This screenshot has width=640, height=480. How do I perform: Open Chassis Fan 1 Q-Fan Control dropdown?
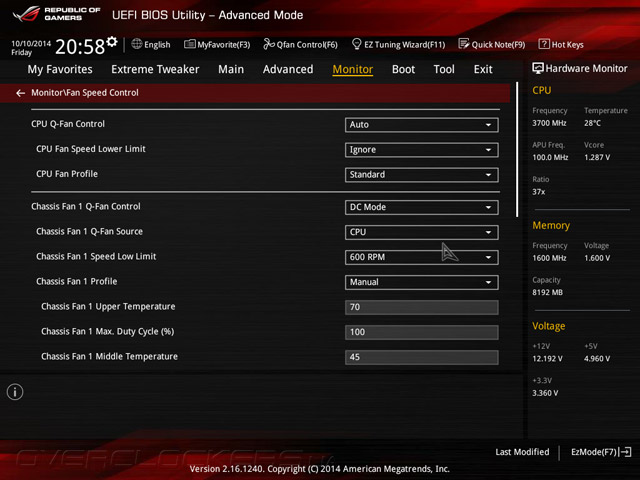pyautogui.click(x=422, y=207)
